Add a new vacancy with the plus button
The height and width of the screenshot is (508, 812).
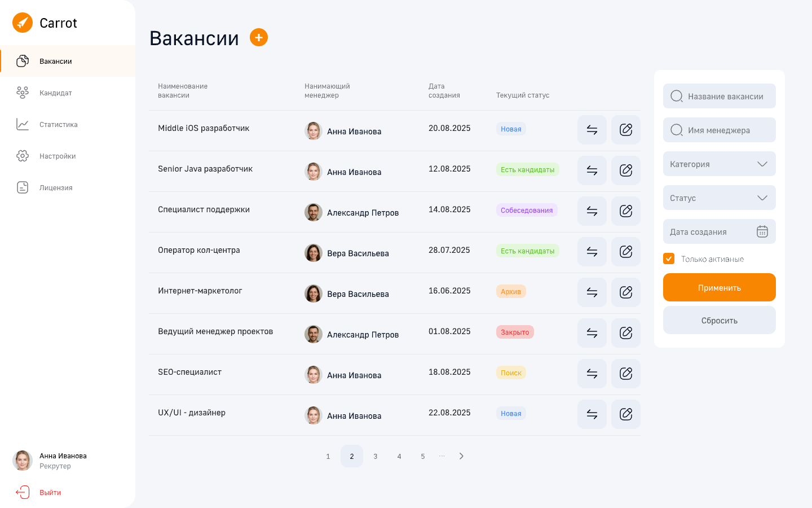(259, 37)
